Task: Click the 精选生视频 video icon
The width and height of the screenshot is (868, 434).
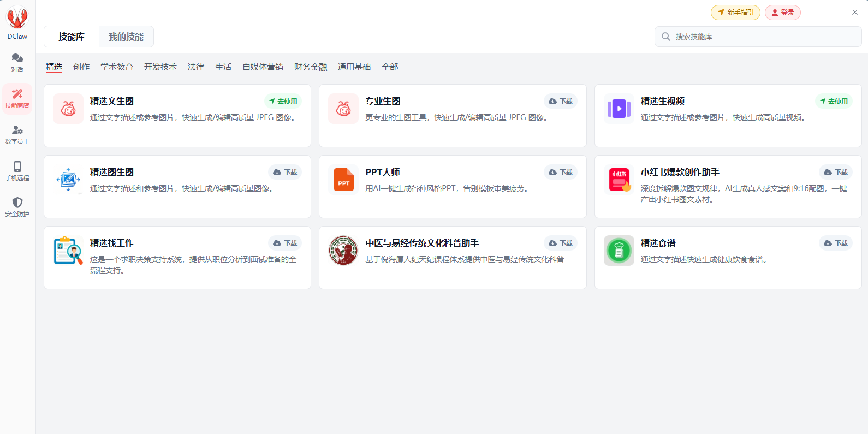Action: pos(619,109)
